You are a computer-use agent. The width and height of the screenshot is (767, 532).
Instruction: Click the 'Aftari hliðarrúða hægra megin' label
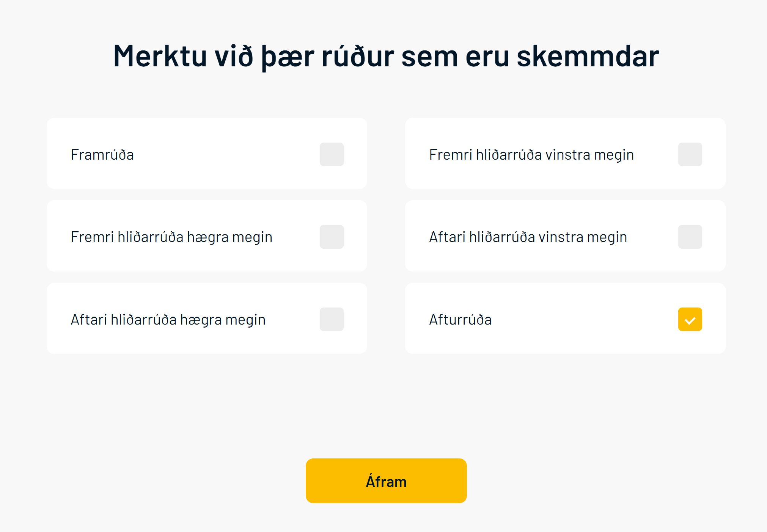(168, 320)
